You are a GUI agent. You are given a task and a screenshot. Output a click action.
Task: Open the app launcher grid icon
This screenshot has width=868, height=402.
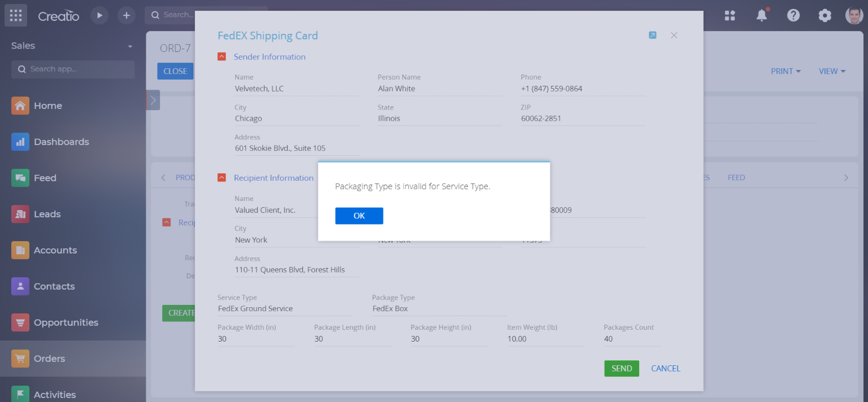[16, 15]
